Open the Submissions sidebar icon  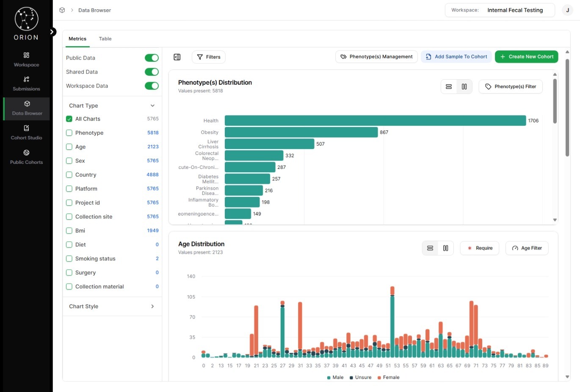pyautogui.click(x=26, y=83)
